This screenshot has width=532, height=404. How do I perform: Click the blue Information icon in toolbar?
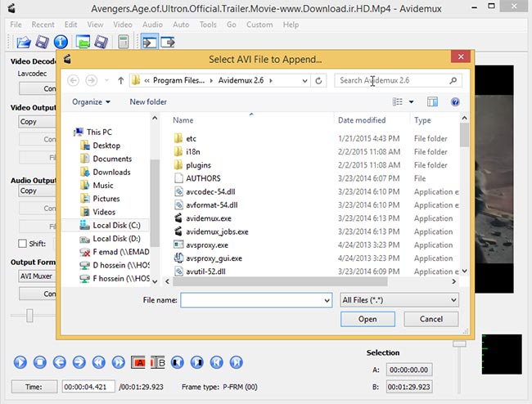[60, 41]
